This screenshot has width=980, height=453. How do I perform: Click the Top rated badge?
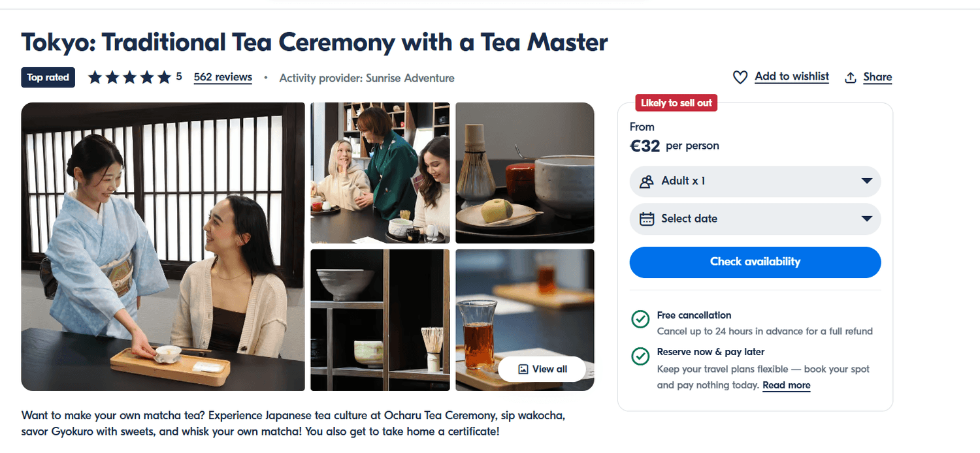point(48,78)
